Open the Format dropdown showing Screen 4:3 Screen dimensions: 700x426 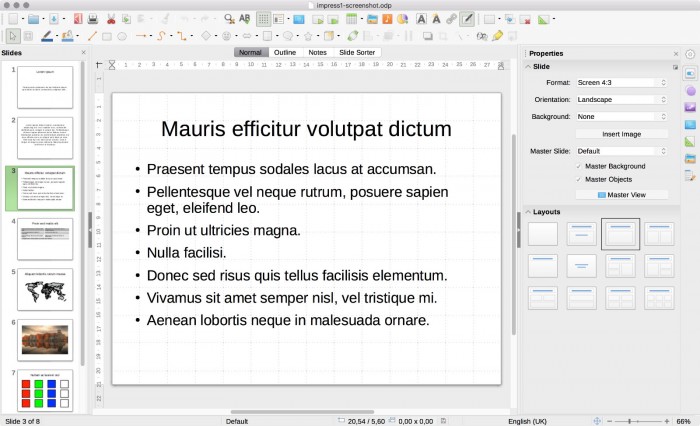pyautogui.click(x=621, y=83)
